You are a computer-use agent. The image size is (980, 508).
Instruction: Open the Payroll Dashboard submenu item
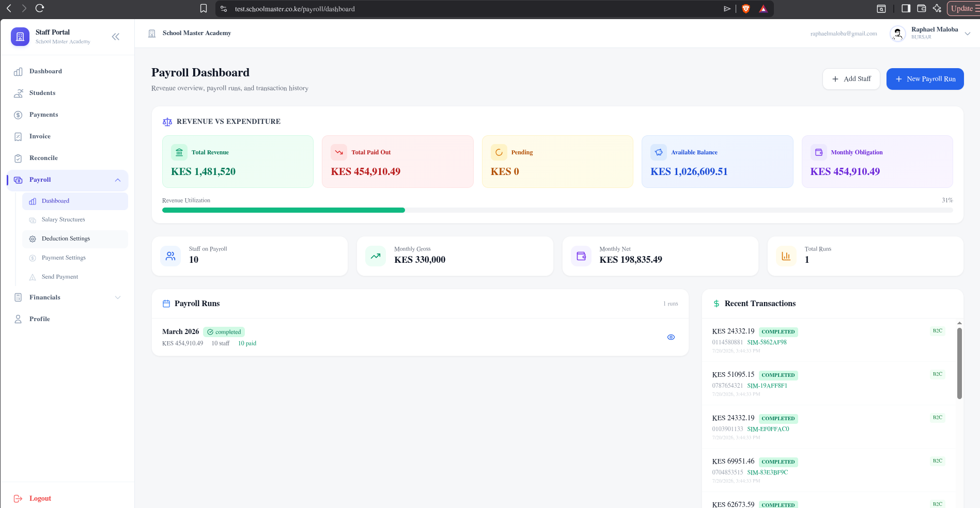pos(75,201)
